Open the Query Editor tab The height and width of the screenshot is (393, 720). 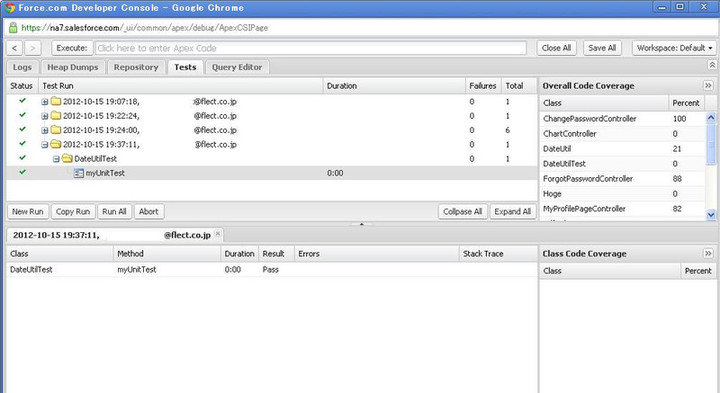pos(237,67)
